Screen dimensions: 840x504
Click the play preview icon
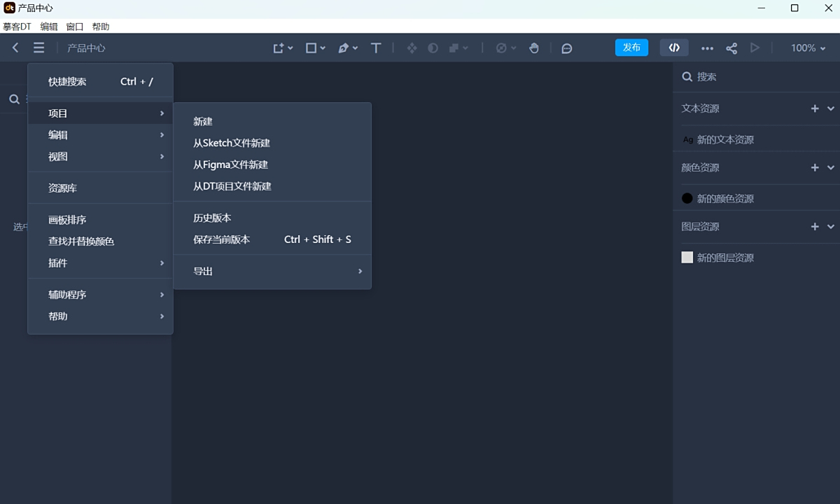[x=755, y=48]
